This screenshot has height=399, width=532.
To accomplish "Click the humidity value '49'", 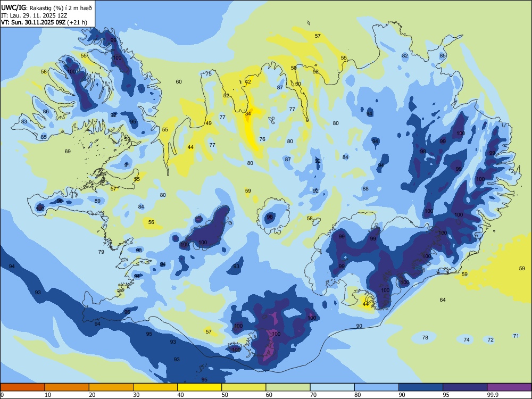I will [209, 123].
